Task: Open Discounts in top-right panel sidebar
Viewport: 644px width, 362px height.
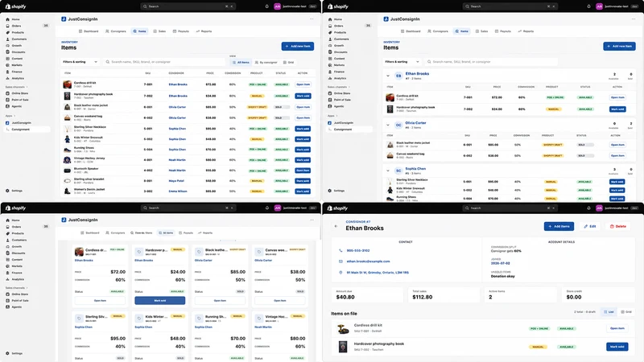Action: [x=341, y=52]
